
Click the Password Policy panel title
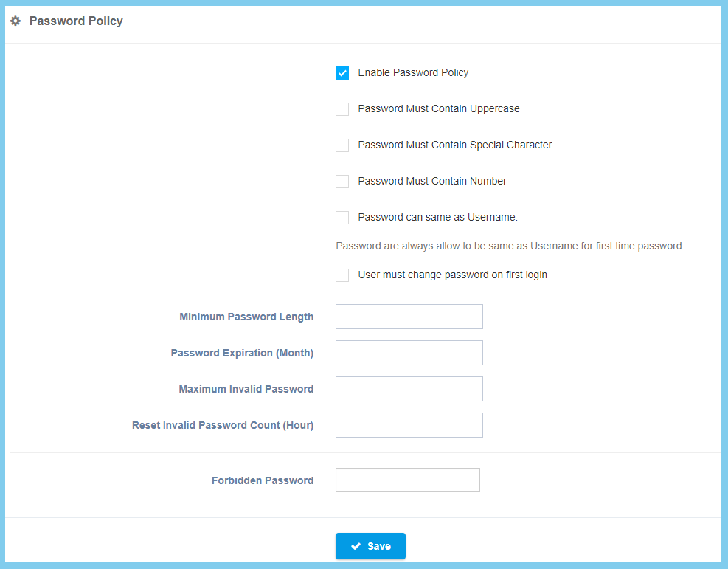click(76, 21)
